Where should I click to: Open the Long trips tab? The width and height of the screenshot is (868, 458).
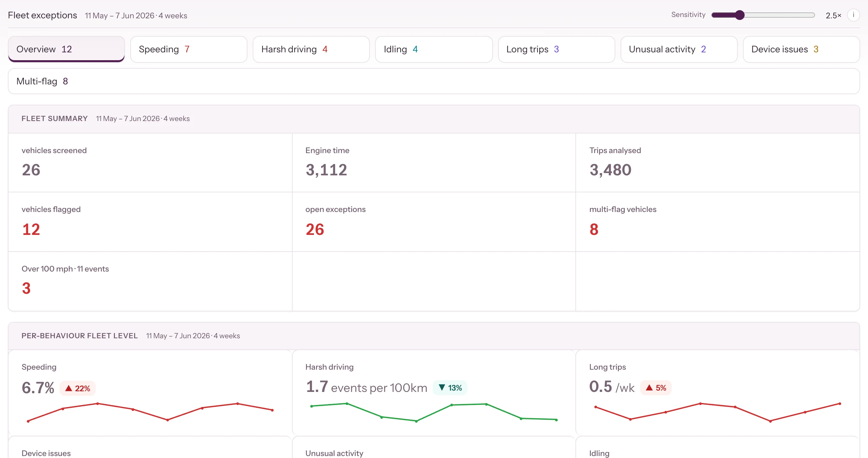(x=557, y=49)
